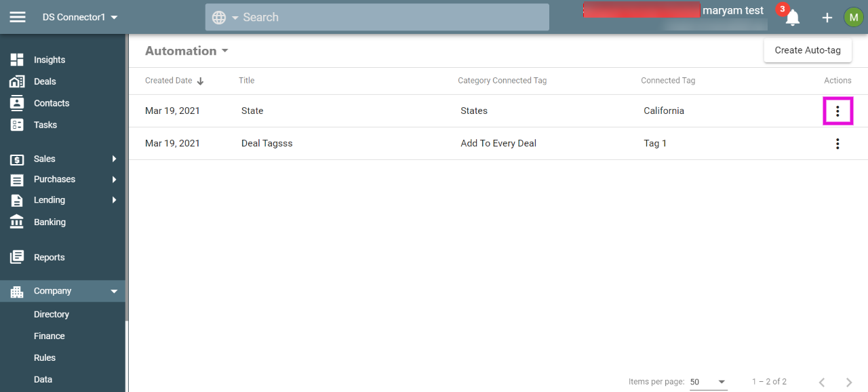Image resolution: width=868 pixels, height=392 pixels.
Task: Click the Tag 1 cell
Action: tap(655, 144)
